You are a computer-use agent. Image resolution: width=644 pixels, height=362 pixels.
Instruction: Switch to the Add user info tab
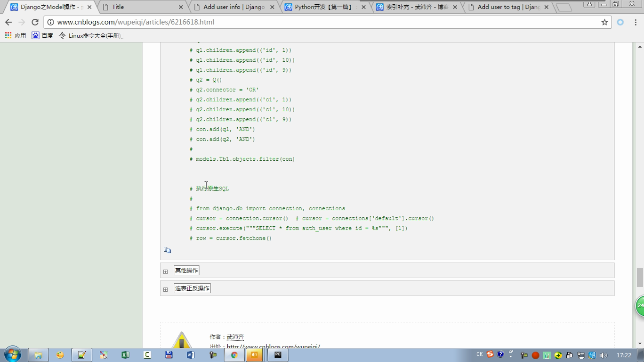click(x=233, y=7)
